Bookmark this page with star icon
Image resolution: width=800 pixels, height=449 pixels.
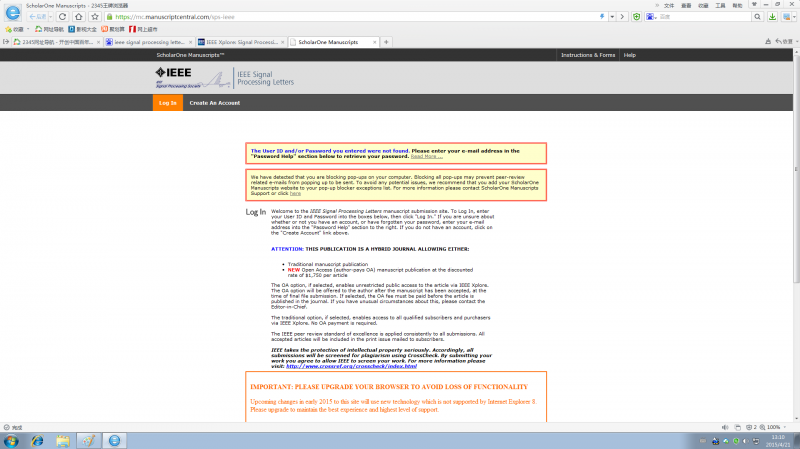click(95, 17)
